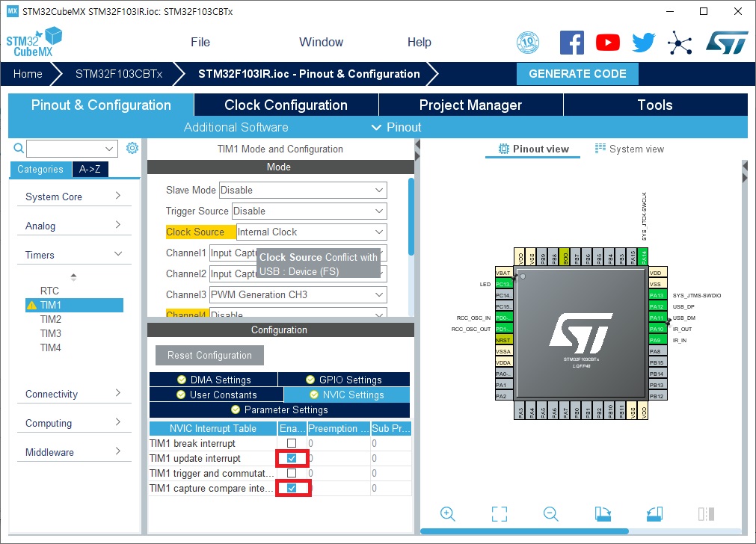Click the PA14 pin on chip
756x544 pixels.
tap(643, 257)
